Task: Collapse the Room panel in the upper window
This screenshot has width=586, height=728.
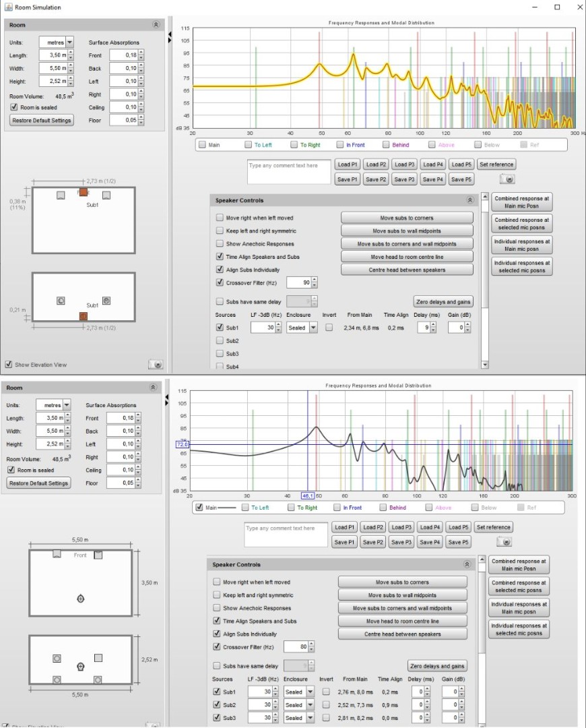Action: click(x=156, y=24)
